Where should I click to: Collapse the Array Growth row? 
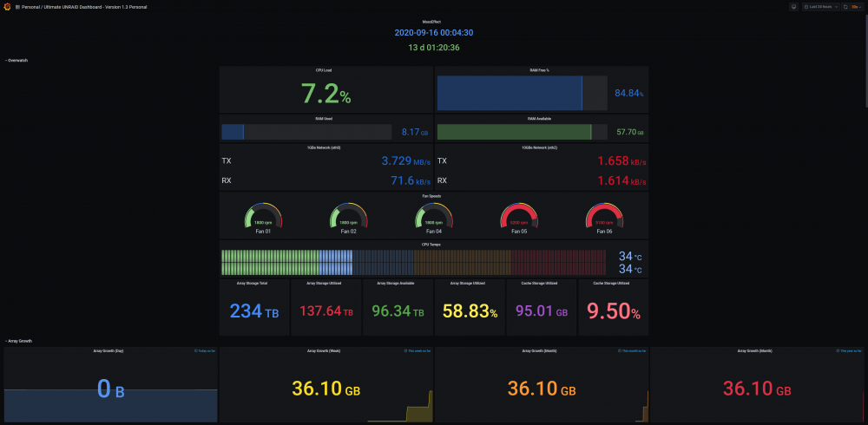tap(18, 341)
